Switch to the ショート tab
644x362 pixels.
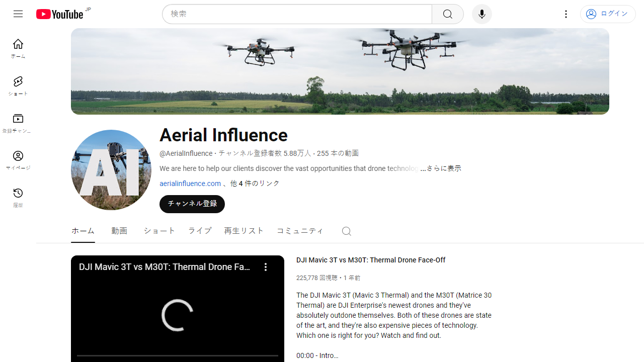click(159, 231)
